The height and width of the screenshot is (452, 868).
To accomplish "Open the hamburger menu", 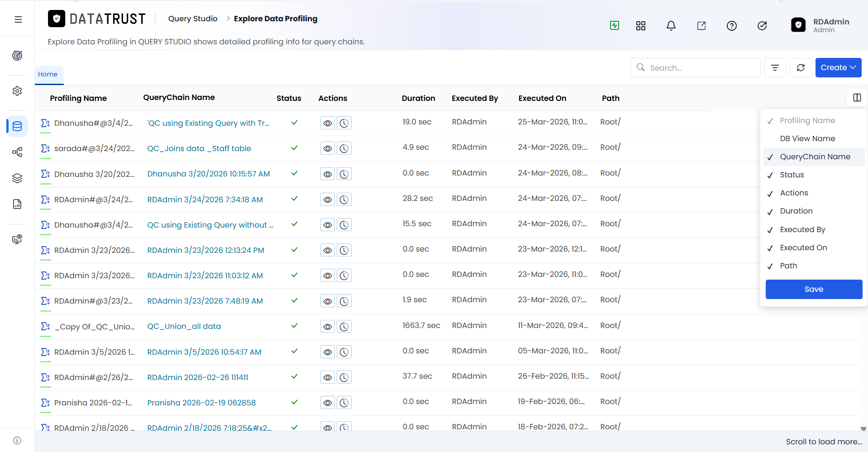I will point(18,19).
